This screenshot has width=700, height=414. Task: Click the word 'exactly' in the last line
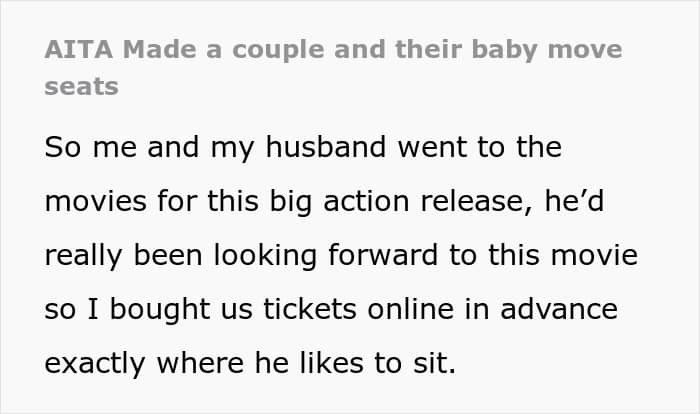[95, 364]
